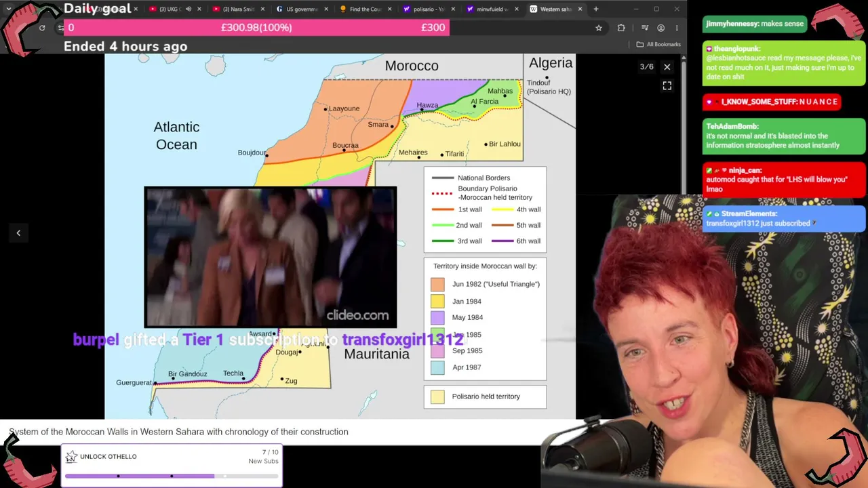This screenshot has width=868, height=488.
Task: Click the 'Atlantic Ocean' map label
Action: [x=176, y=136]
